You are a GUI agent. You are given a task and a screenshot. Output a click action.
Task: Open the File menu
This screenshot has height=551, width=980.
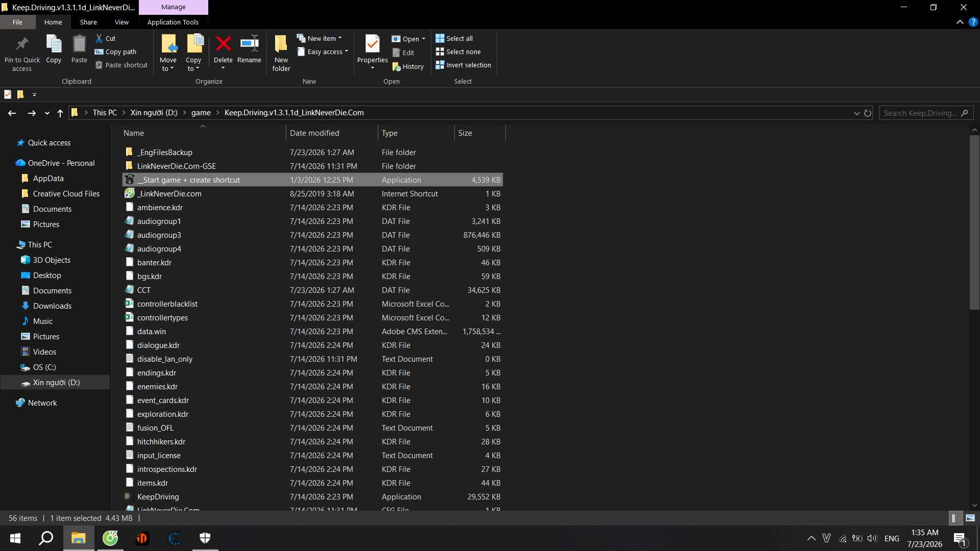(x=18, y=22)
